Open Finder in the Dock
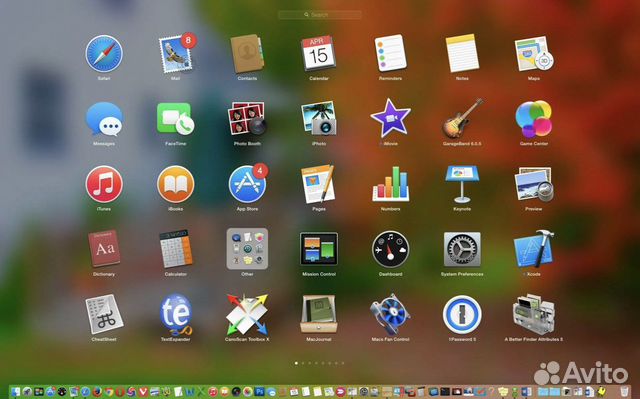The height and width of the screenshot is (399, 640). click(x=16, y=392)
